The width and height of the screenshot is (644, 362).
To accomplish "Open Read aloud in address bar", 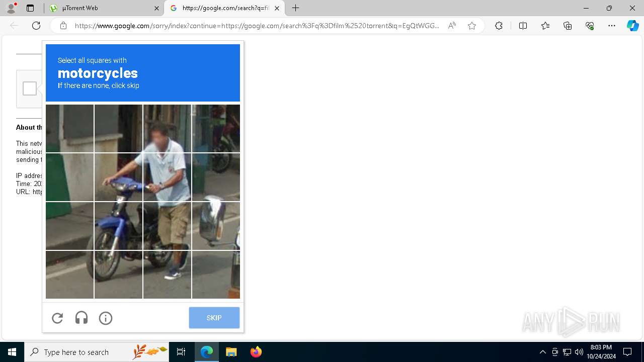I will [x=452, y=26].
